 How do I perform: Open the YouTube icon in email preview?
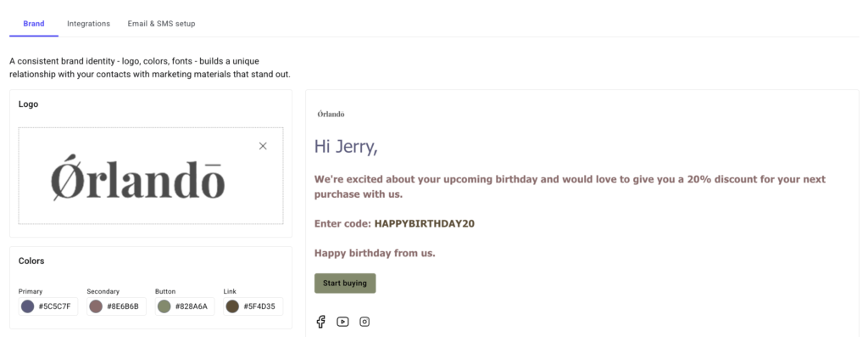[342, 322]
